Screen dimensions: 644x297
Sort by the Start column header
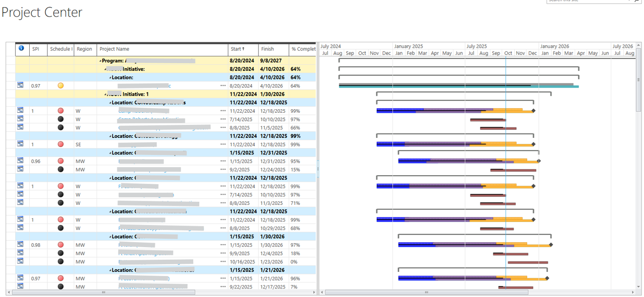[x=237, y=49]
